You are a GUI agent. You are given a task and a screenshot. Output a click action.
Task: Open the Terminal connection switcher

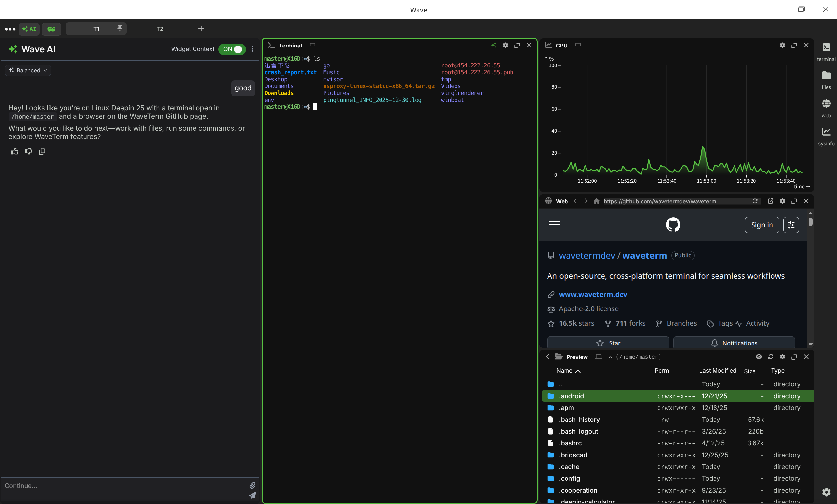312,45
